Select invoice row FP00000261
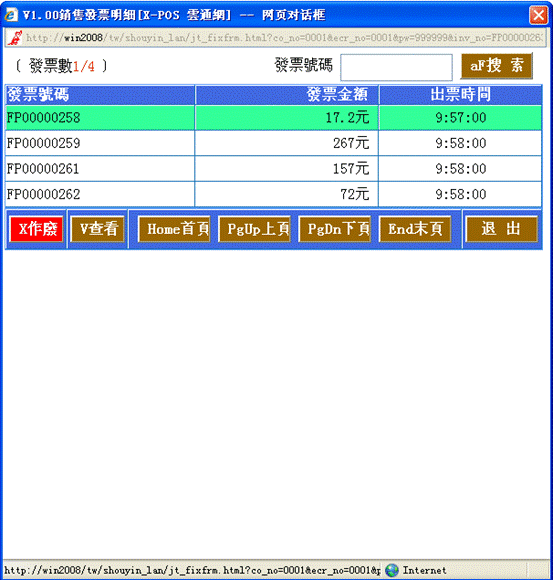Screen dimensions: 553x580 click(x=274, y=169)
